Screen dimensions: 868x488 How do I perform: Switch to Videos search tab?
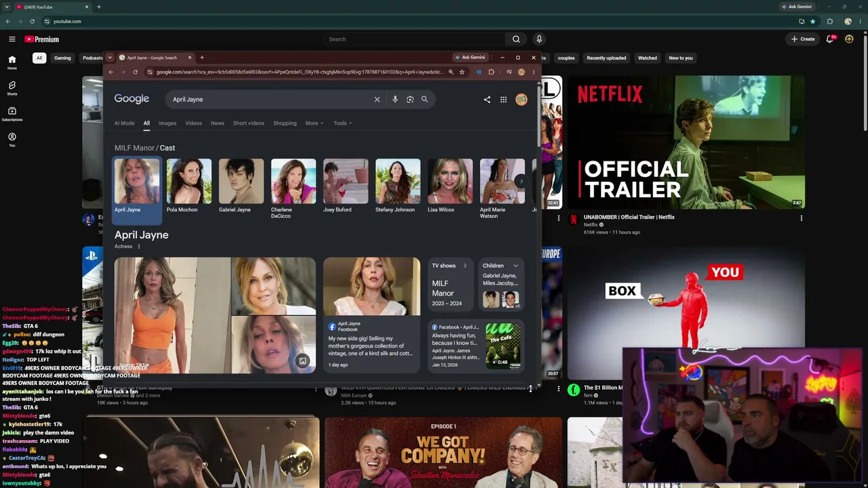click(193, 123)
